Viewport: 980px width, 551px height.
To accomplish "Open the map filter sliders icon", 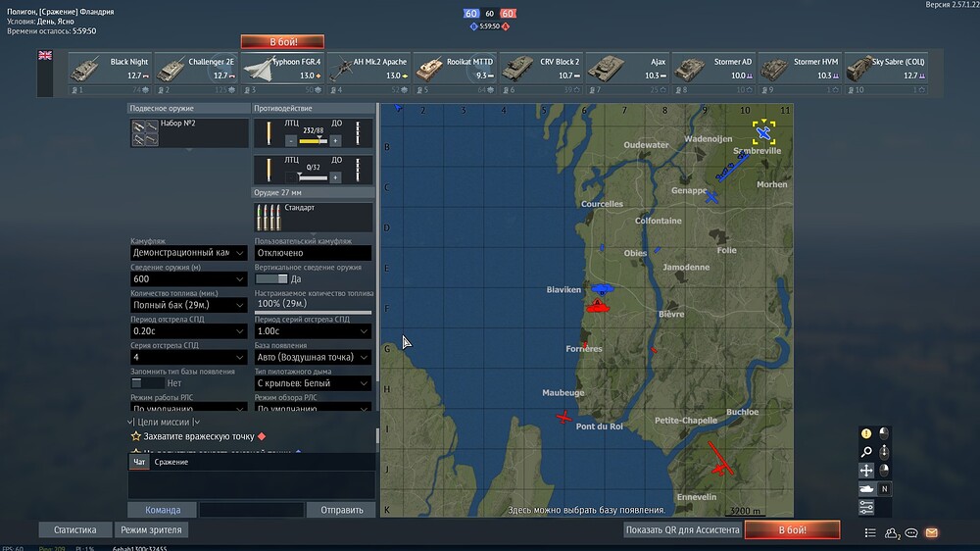I will (866, 507).
